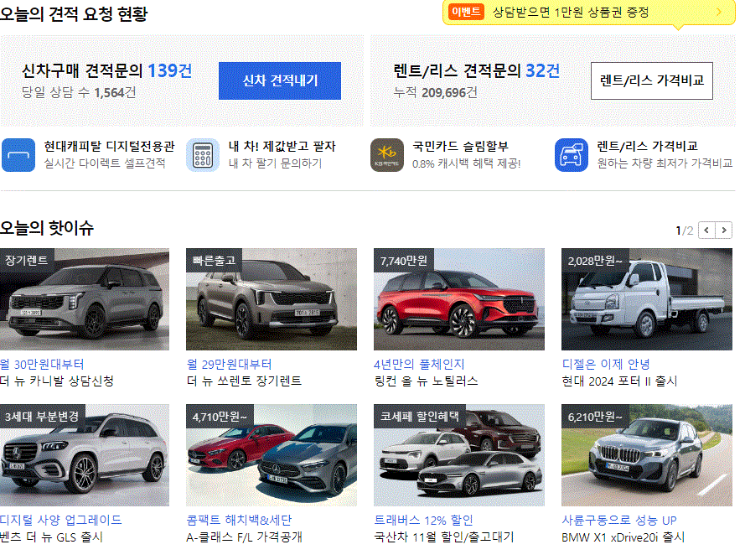Open 월 29만원대부터 link
The width and height of the screenshot is (745, 560).
pyautogui.click(x=229, y=365)
